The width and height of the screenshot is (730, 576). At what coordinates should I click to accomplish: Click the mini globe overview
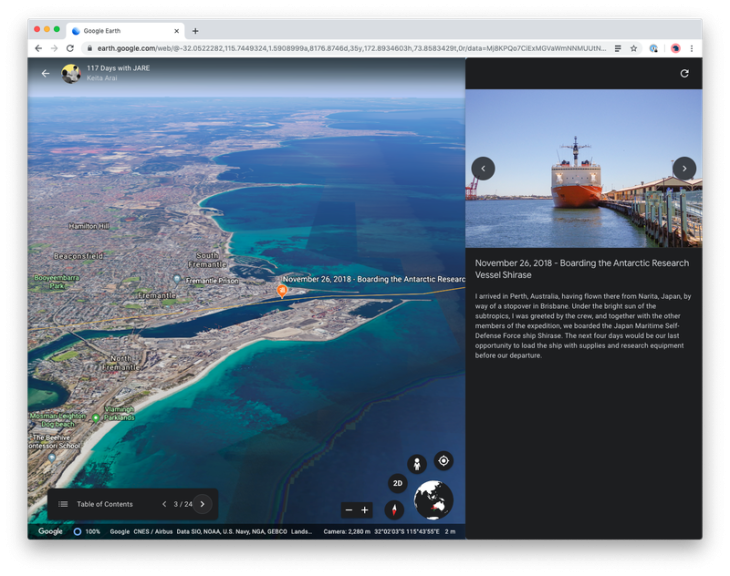pyautogui.click(x=433, y=500)
